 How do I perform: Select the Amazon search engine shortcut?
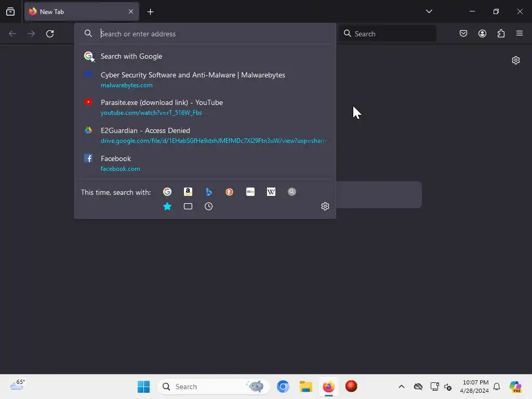coord(188,192)
